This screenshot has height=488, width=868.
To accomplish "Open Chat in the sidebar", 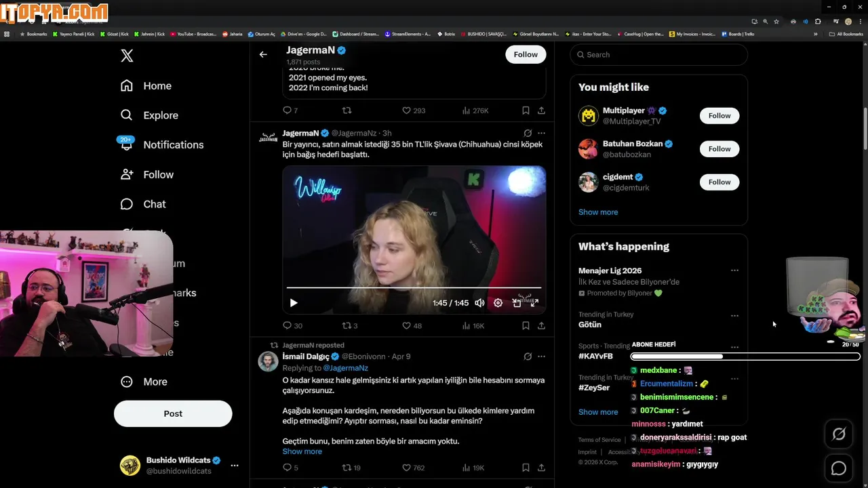I will pos(143,204).
